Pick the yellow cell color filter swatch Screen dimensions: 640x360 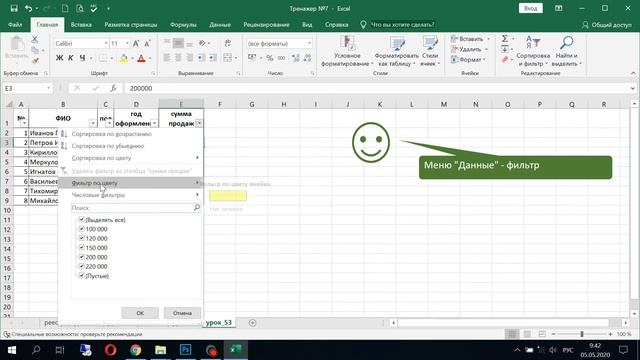pyautogui.click(x=228, y=196)
